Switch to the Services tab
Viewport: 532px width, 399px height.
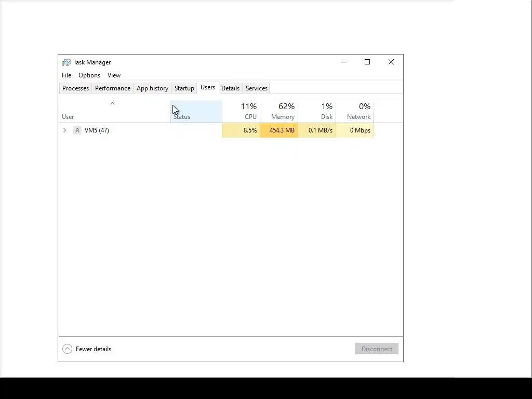coord(257,88)
